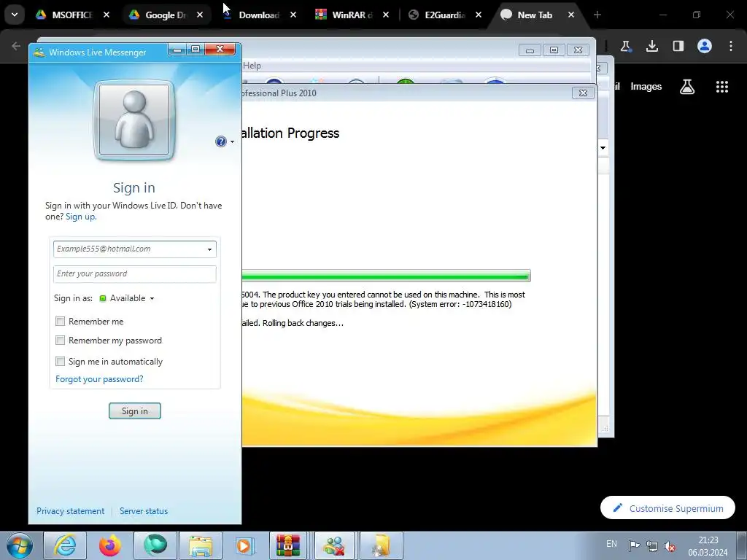
Task: Click the muted volume tray icon
Action: (670, 545)
